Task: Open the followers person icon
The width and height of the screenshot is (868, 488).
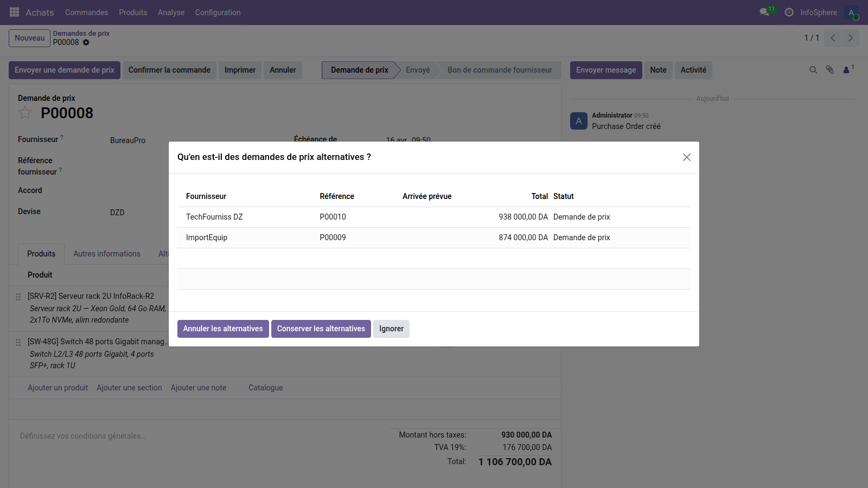Action: [x=847, y=70]
